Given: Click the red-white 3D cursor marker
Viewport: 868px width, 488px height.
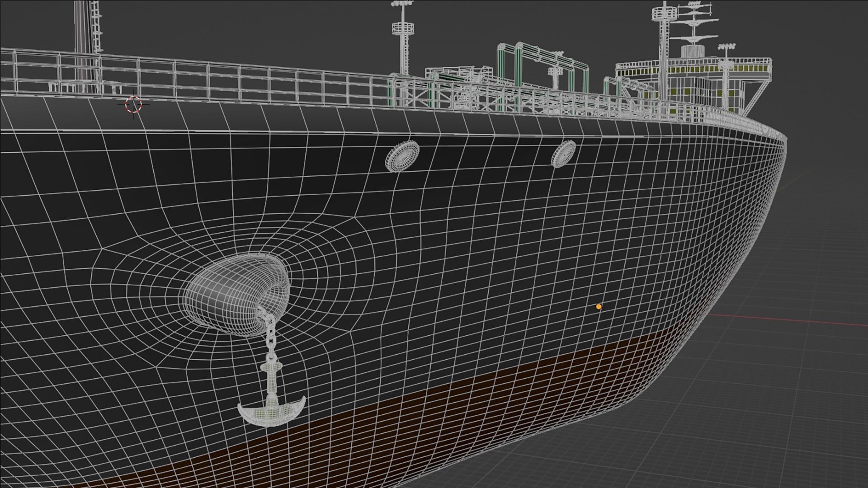Looking at the screenshot, I should click(133, 104).
